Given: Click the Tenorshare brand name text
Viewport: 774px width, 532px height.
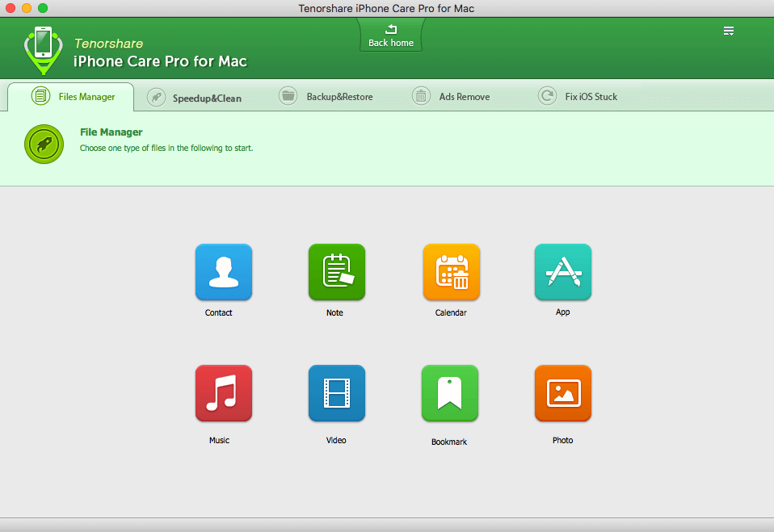Looking at the screenshot, I should click(108, 44).
